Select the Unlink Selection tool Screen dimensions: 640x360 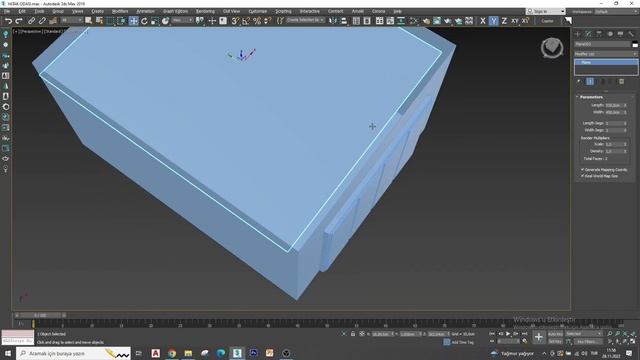[x=42, y=21]
